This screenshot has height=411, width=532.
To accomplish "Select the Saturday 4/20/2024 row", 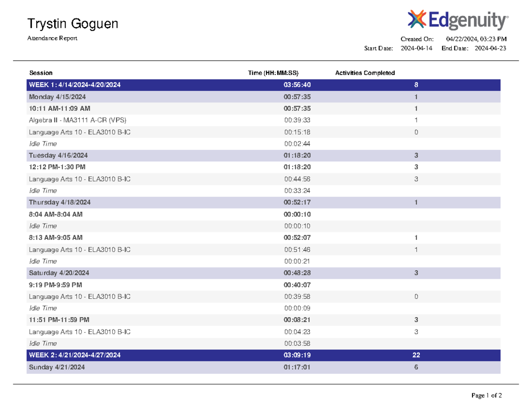I will point(263,273).
